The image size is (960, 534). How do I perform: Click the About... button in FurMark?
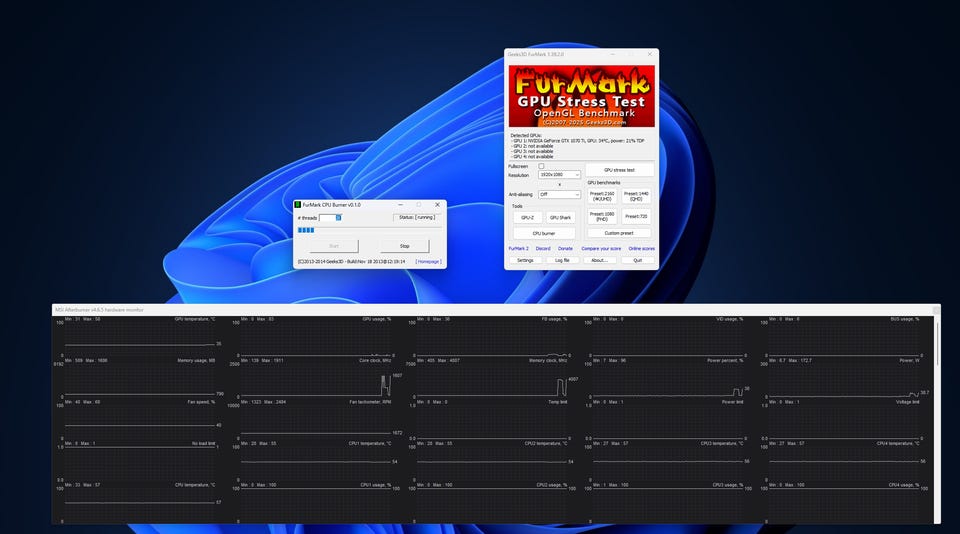[599, 260]
